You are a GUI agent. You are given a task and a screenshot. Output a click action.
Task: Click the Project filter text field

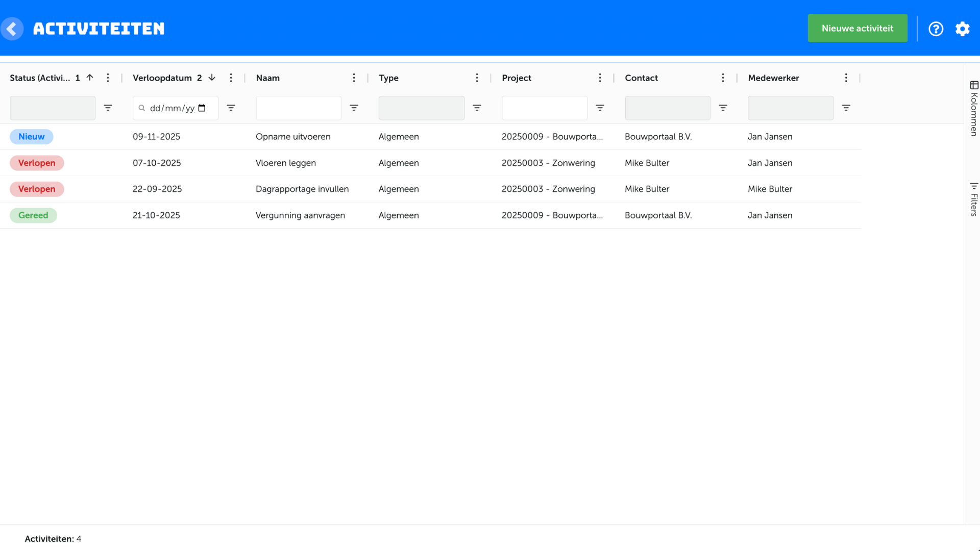(545, 108)
